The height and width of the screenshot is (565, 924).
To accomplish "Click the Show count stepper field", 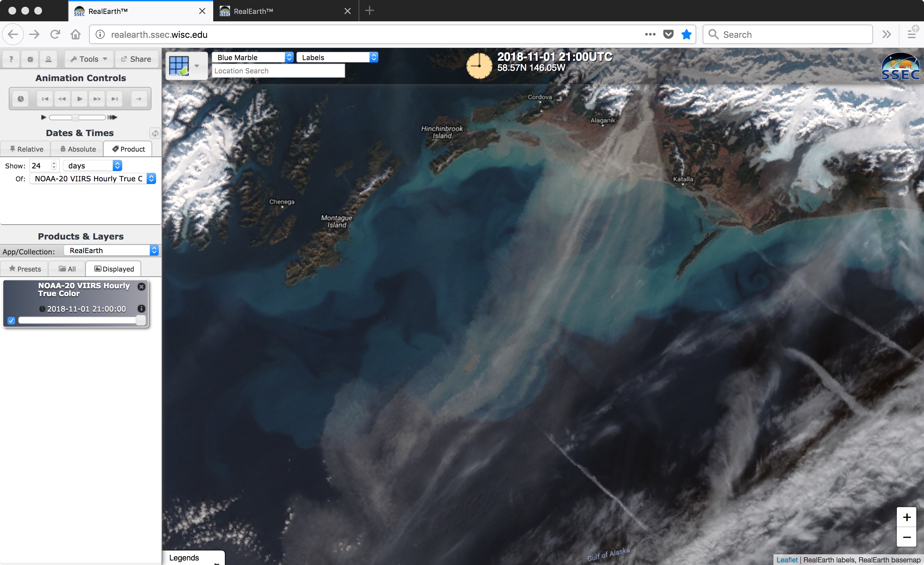I will (44, 165).
